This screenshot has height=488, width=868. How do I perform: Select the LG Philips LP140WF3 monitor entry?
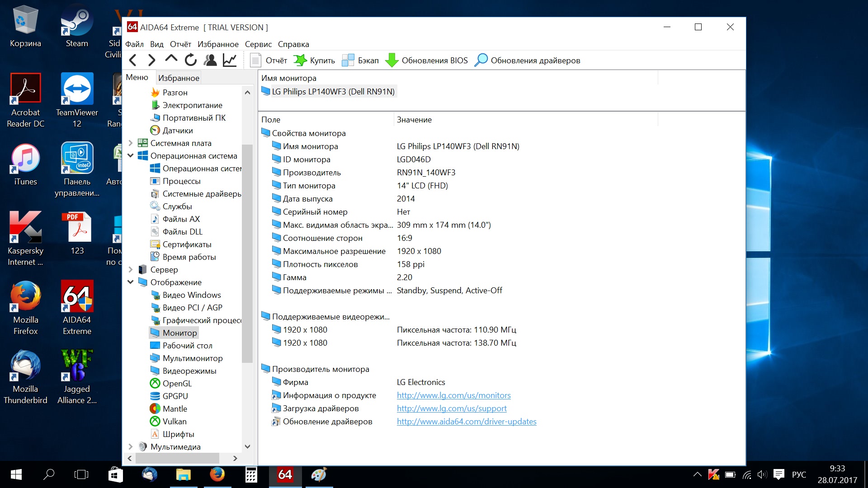pos(328,92)
